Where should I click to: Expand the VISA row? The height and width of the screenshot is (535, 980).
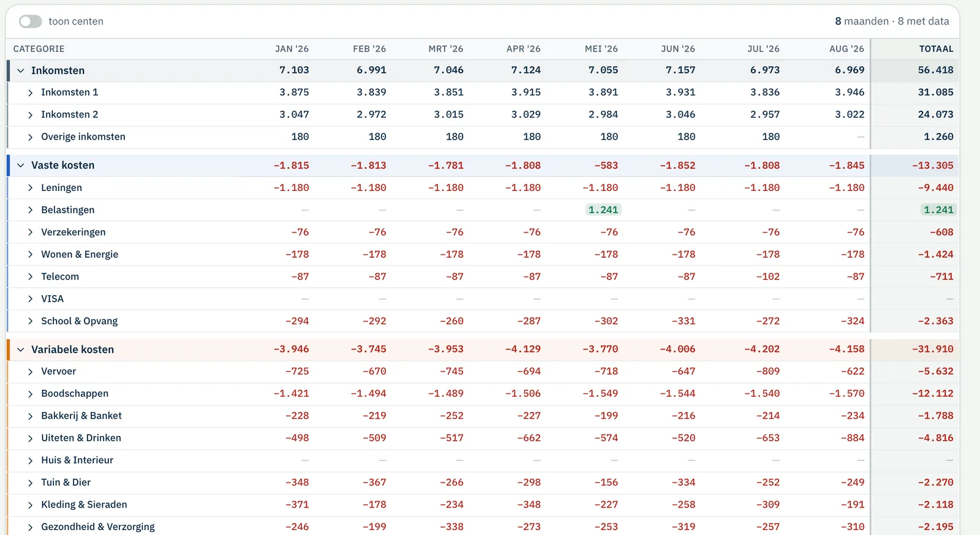coord(31,299)
